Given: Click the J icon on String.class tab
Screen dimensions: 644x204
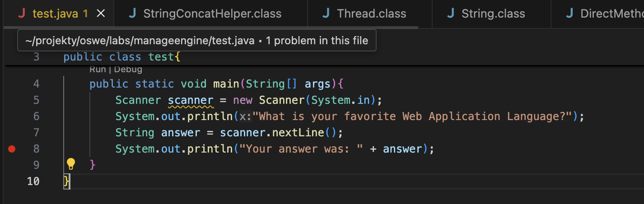Looking at the screenshot, I should [x=451, y=14].
